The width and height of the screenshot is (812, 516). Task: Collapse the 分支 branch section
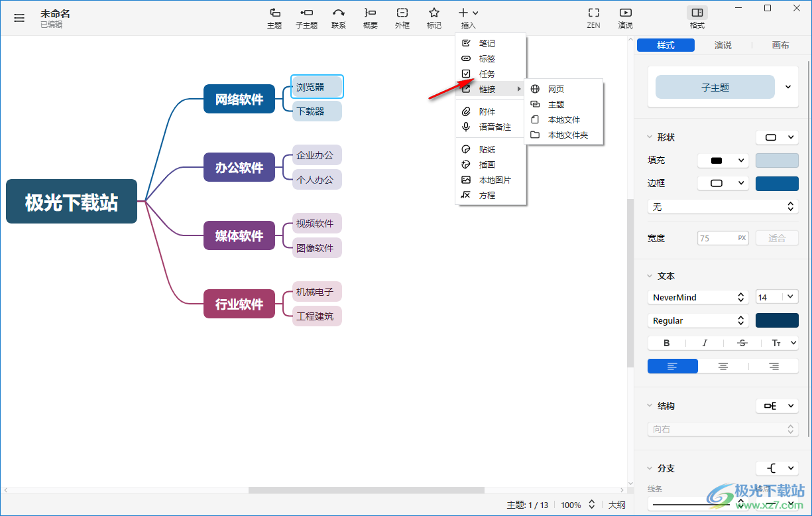[x=650, y=468]
